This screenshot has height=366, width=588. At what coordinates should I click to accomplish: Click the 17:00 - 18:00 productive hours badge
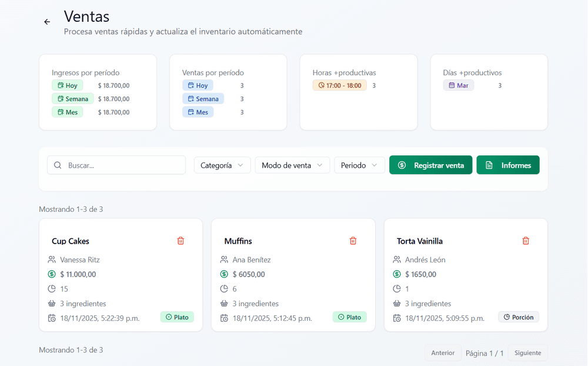click(340, 85)
